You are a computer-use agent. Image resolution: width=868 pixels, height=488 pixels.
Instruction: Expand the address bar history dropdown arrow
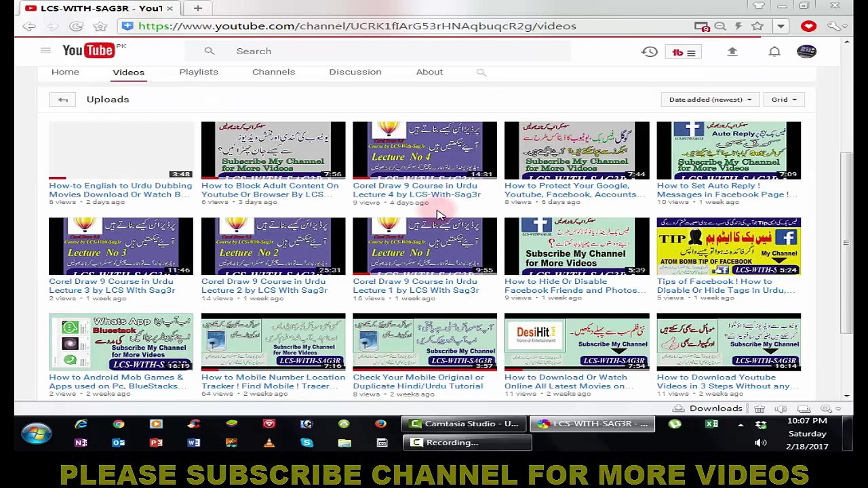click(x=781, y=26)
